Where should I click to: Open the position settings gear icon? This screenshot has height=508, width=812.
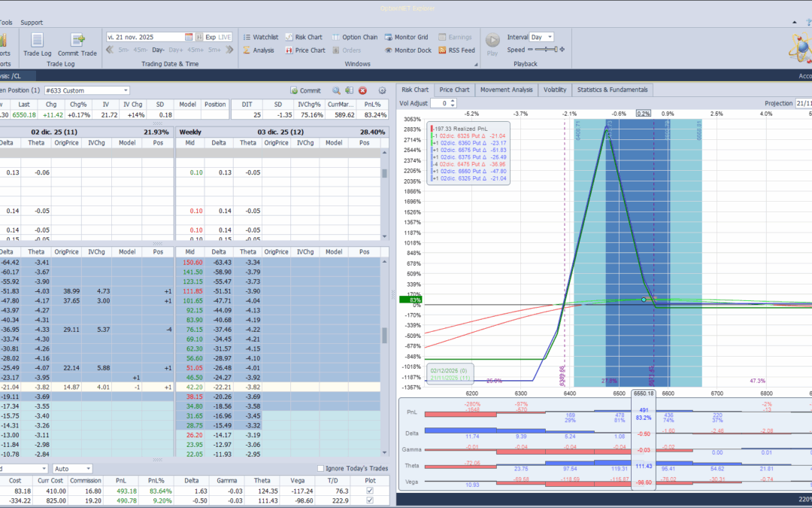pyautogui.click(x=382, y=90)
